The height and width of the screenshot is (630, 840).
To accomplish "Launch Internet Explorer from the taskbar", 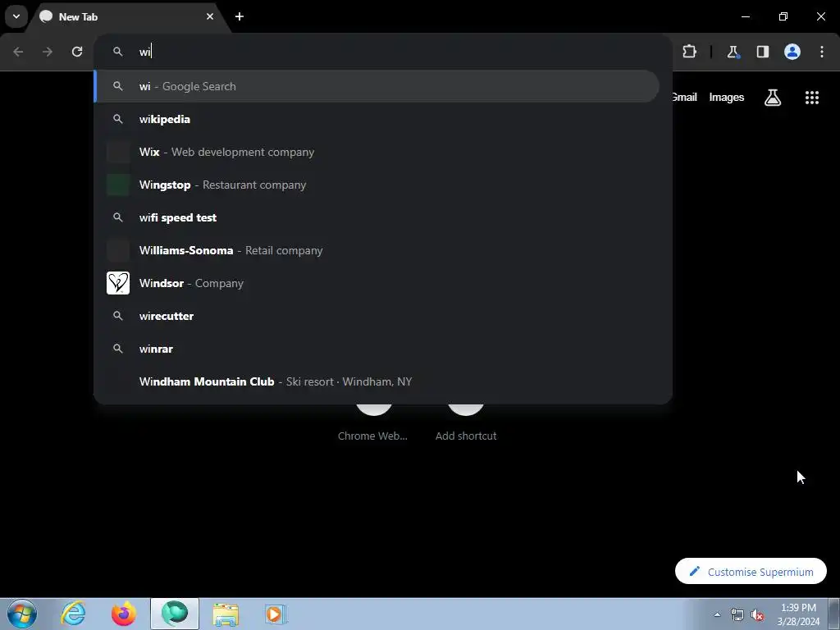I will click(x=73, y=614).
